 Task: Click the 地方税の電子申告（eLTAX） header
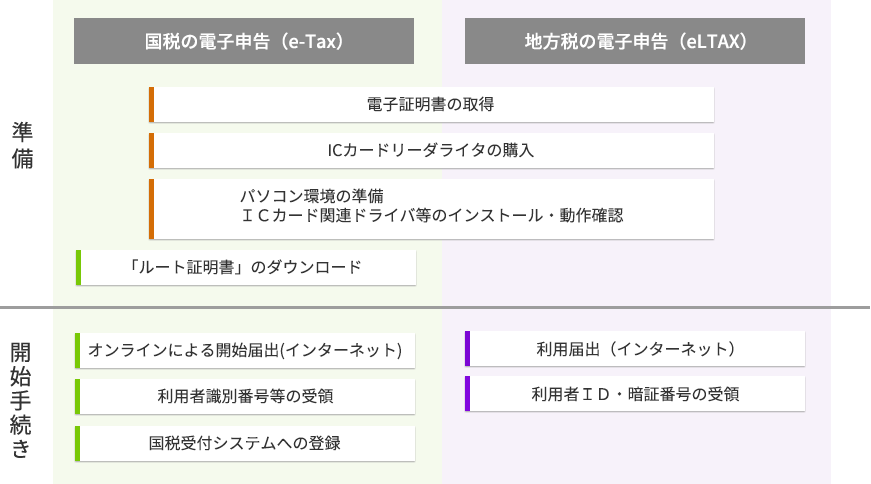coord(635,41)
